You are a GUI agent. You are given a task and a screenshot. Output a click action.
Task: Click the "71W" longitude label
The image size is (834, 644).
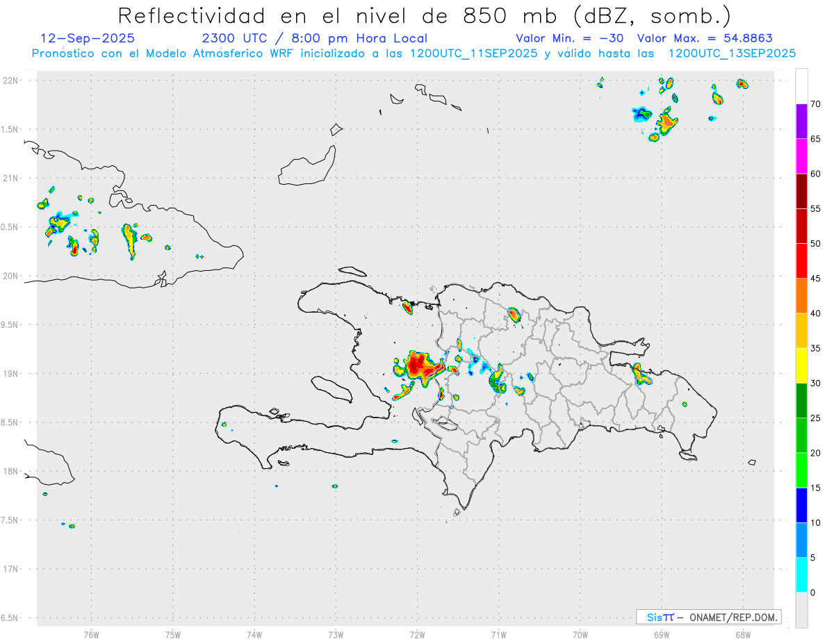(x=498, y=634)
